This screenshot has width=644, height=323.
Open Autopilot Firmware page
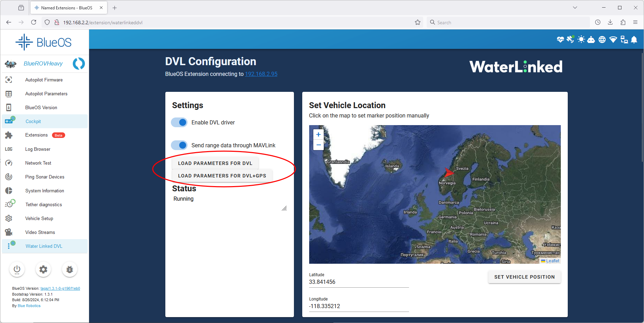pos(45,80)
